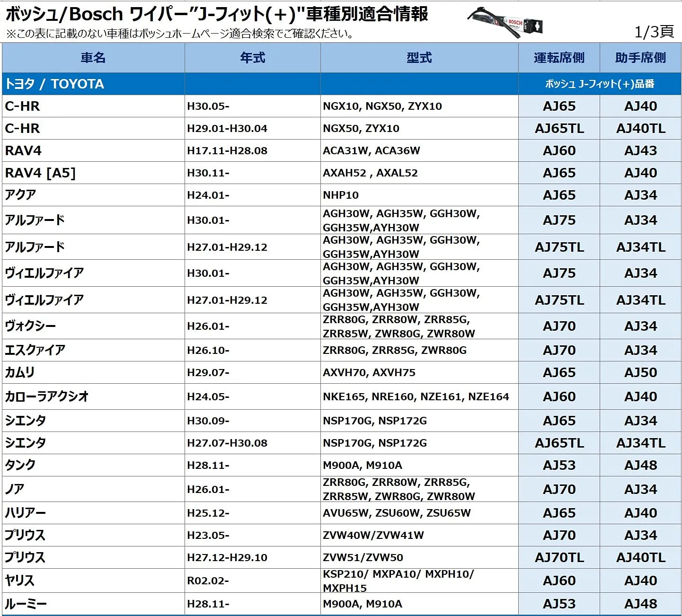The width and height of the screenshot is (682, 616).
Task: Click the R02.02- year cell for ヤリス
Action: [x=208, y=581]
